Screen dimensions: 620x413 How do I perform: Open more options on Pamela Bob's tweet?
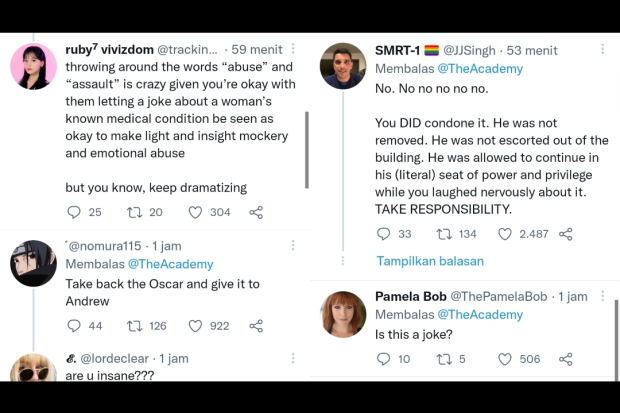602,296
